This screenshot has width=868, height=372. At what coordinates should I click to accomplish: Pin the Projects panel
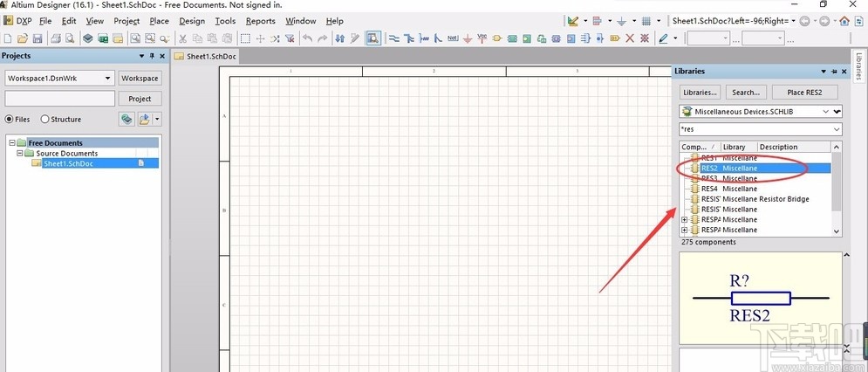tap(153, 56)
